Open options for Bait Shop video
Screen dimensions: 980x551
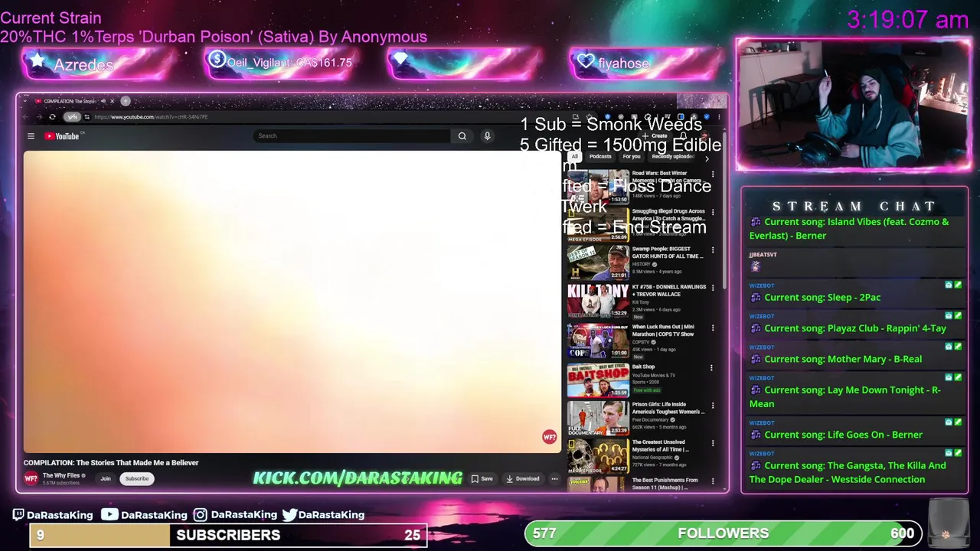tap(710, 368)
